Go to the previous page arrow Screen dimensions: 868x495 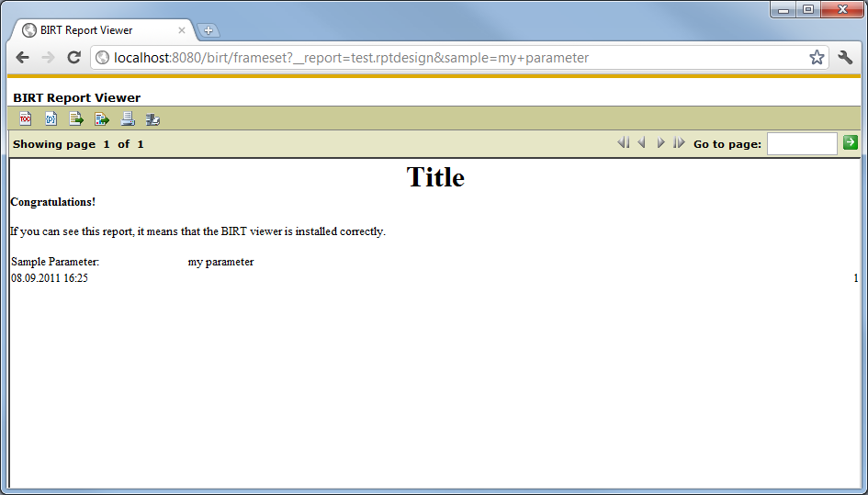point(642,143)
